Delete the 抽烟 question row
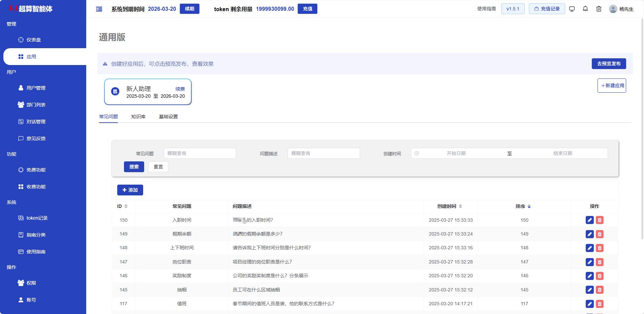Screen dimensions: 644x314 click(x=600, y=290)
